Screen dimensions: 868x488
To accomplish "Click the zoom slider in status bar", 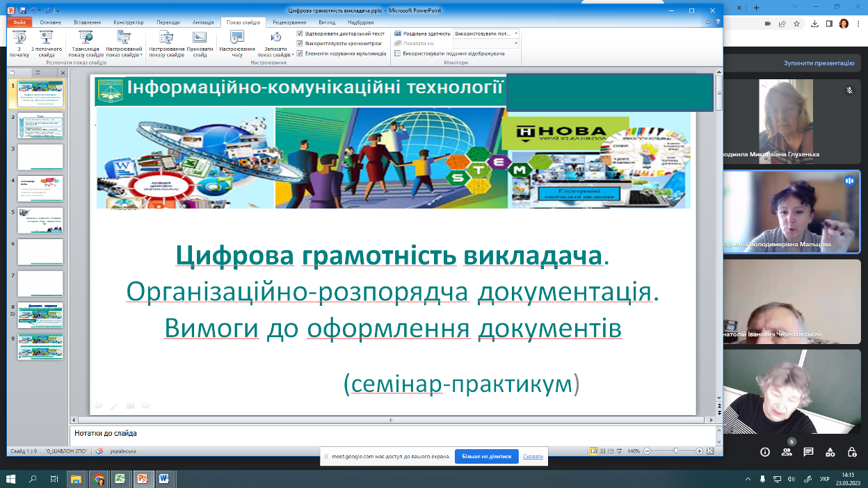I will pyautogui.click(x=675, y=451).
